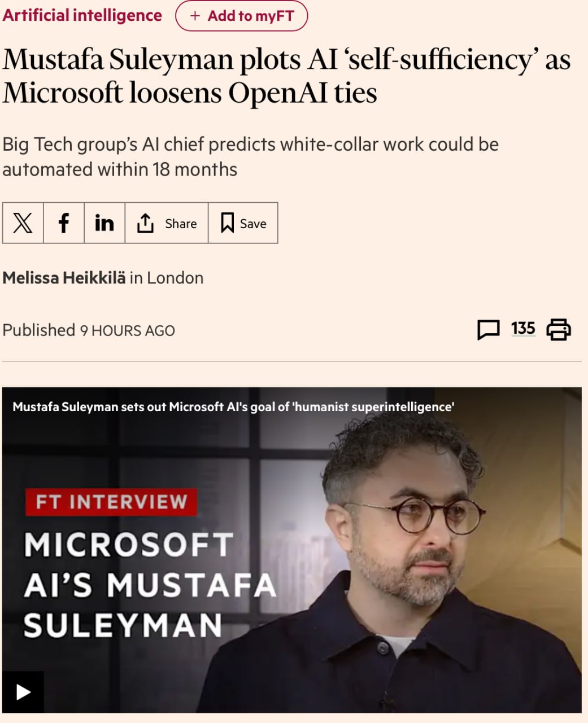Open Melissa Heikkilä's author page
The height and width of the screenshot is (723, 588).
click(64, 278)
